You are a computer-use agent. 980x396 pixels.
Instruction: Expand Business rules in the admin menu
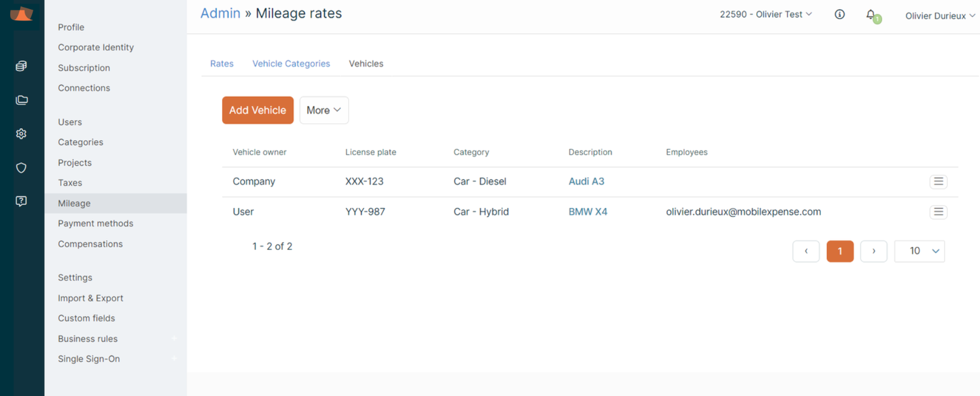click(174, 339)
